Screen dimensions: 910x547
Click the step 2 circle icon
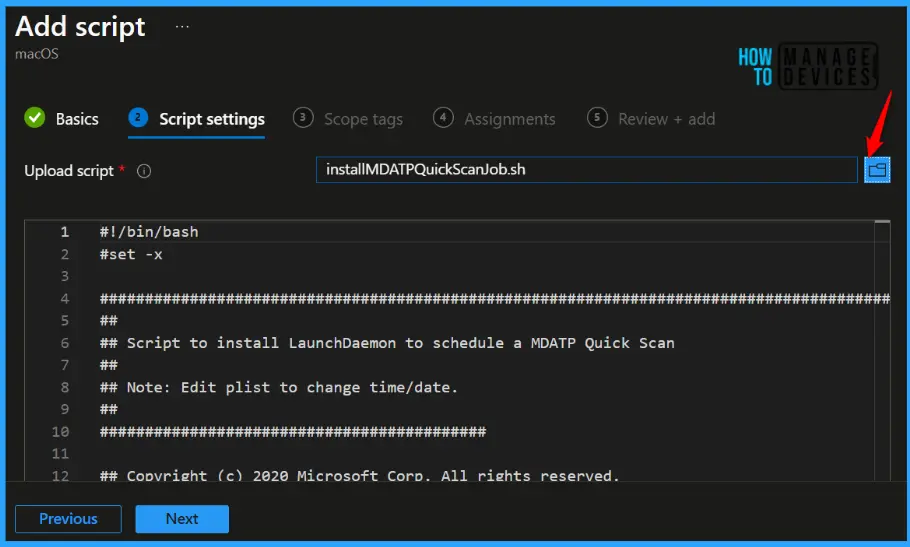tap(138, 117)
